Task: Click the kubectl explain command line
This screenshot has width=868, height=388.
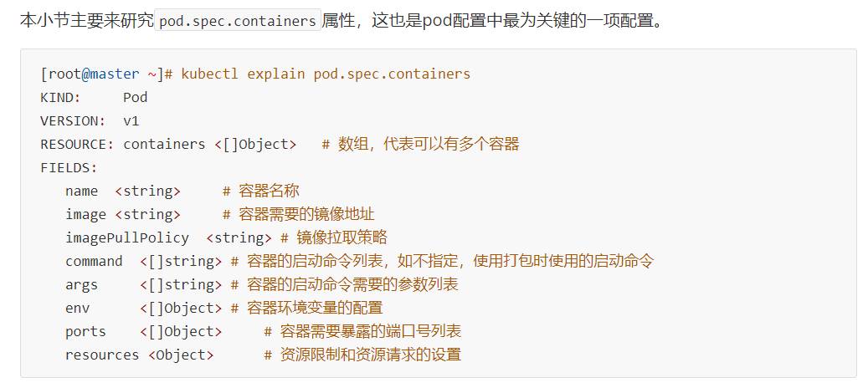Action: pyautogui.click(x=255, y=74)
